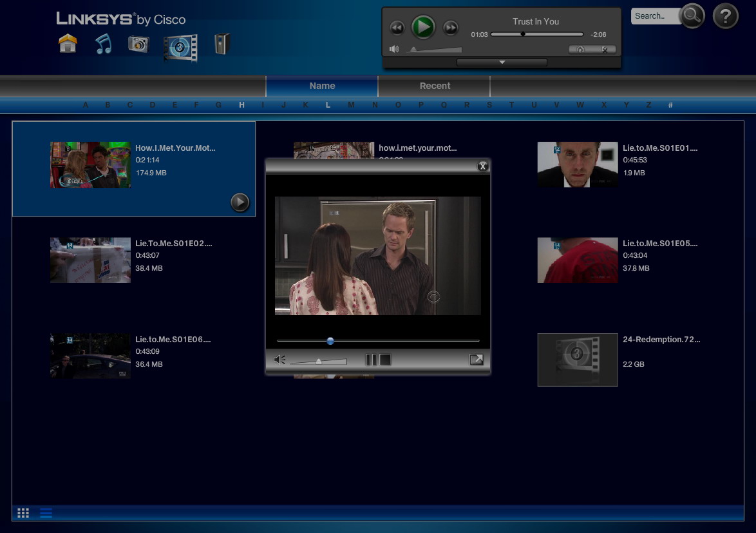Screen dimensions: 756x533
Task: Go to the Home section icon
Action: [68, 44]
